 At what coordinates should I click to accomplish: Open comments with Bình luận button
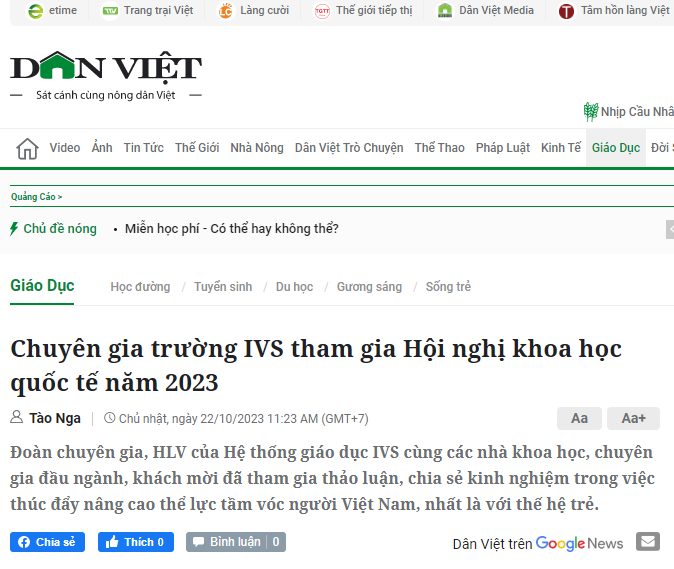point(236,542)
